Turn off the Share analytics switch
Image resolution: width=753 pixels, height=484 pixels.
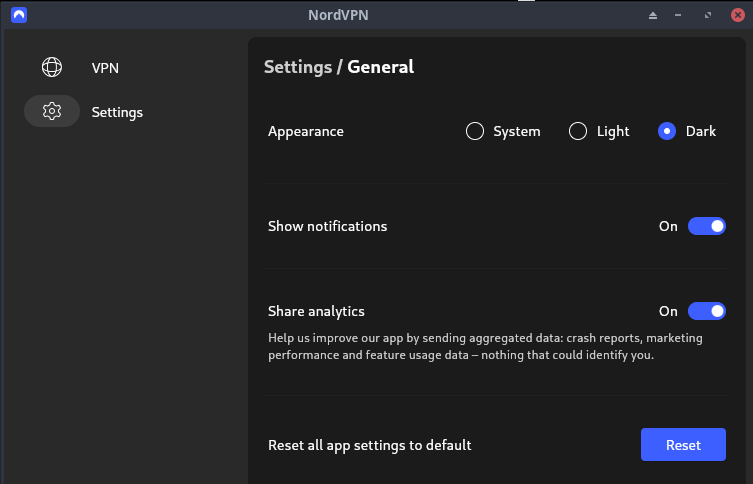tap(706, 311)
